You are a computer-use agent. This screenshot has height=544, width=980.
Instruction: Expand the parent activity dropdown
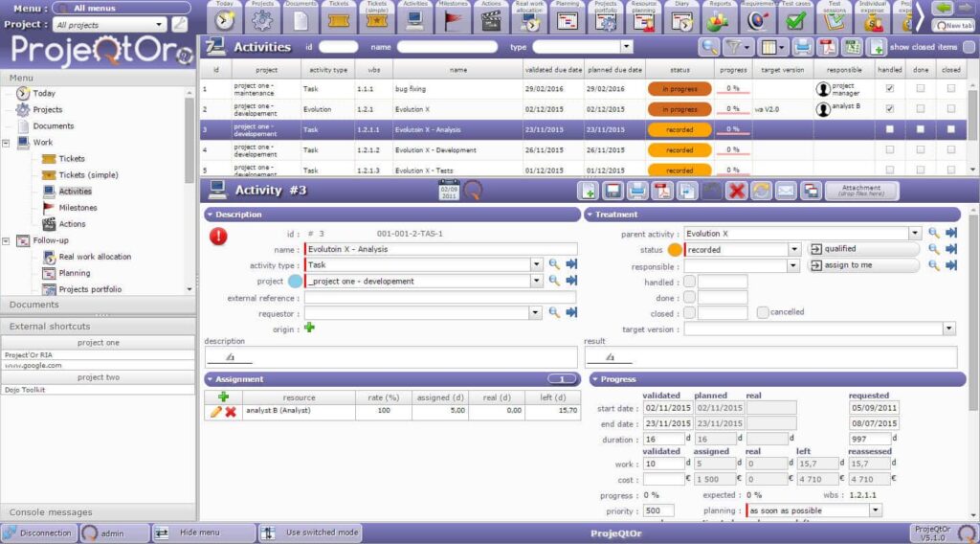point(915,234)
